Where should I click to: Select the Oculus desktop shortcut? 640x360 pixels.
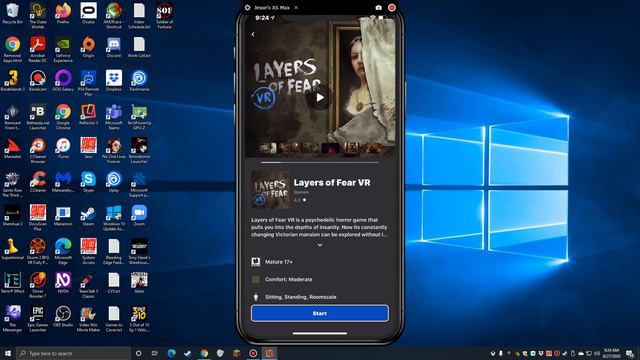pos(89,14)
